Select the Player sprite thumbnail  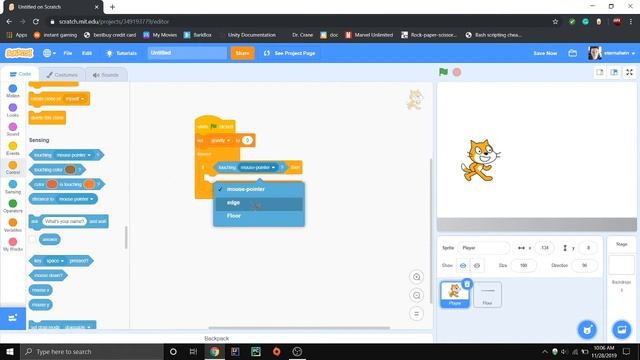pos(454,294)
